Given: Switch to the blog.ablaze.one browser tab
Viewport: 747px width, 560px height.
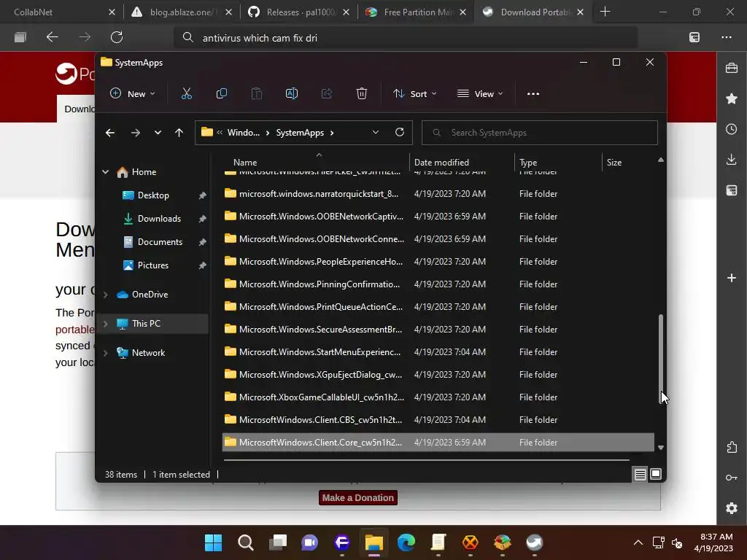Looking at the screenshot, I should 181,12.
